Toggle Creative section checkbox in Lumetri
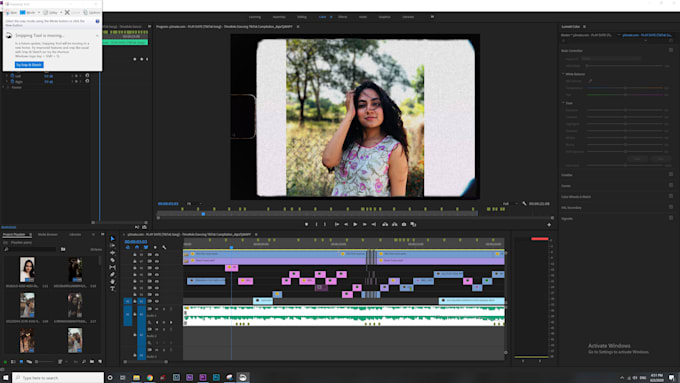The width and height of the screenshot is (680, 383). coord(671,174)
